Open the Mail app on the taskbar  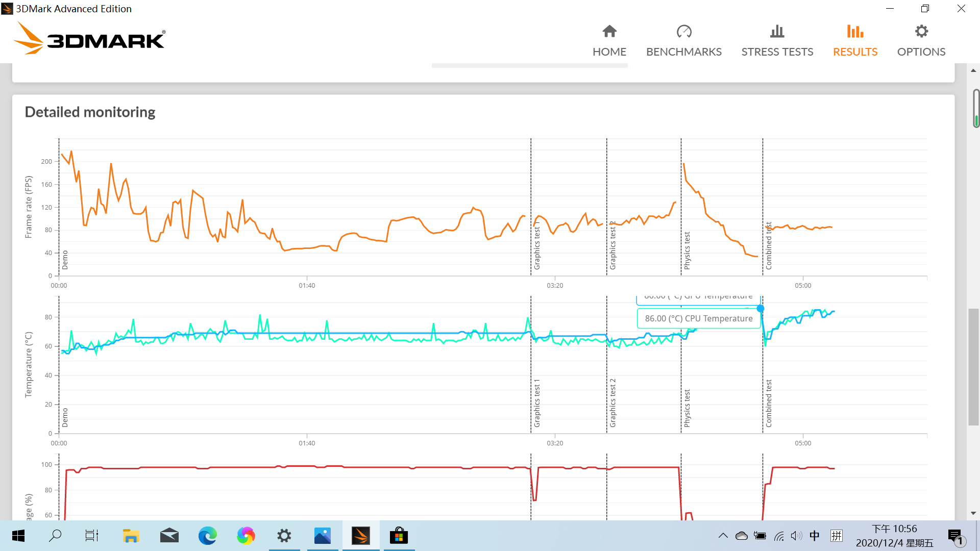[169, 536]
